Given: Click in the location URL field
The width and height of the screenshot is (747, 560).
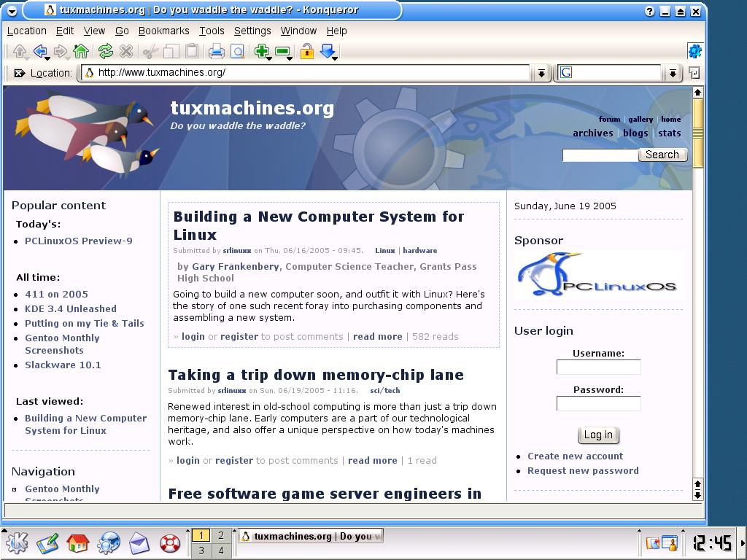Looking at the screenshot, I should 306,73.
